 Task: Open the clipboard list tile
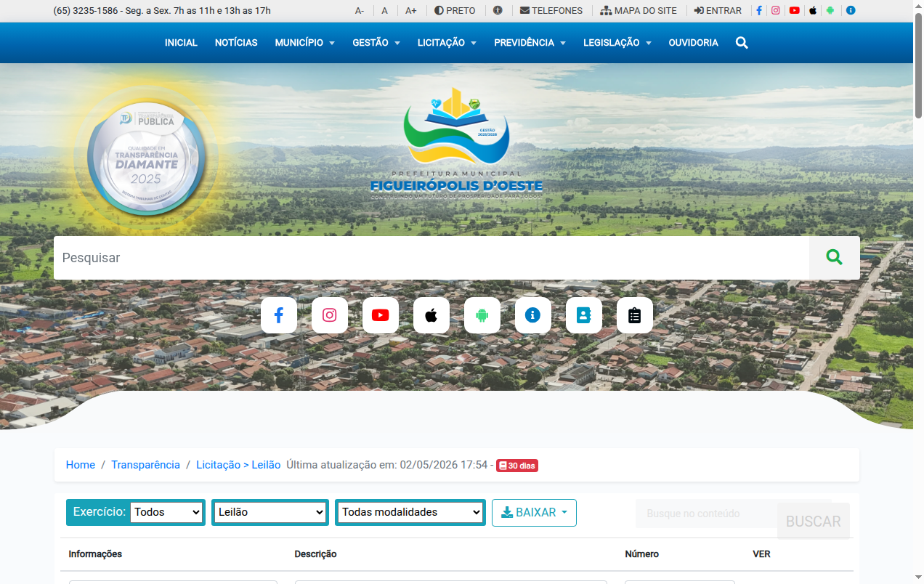(x=635, y=315)
